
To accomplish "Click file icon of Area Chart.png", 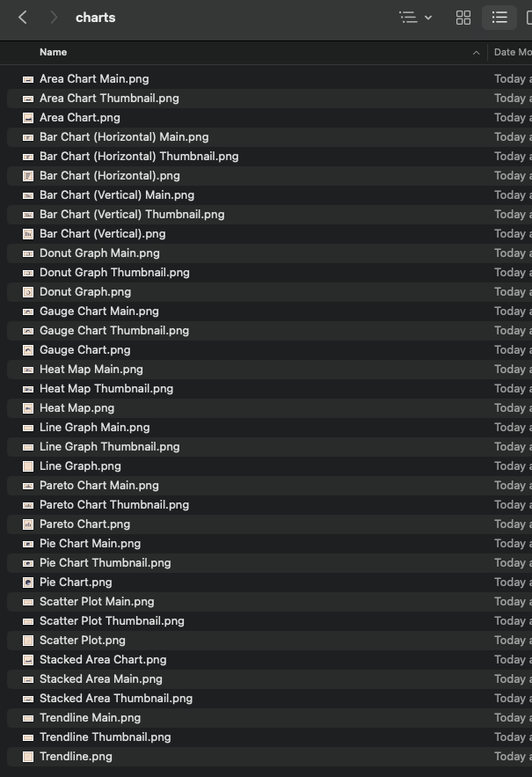I will pyautogui.click(x=28, y=118).
